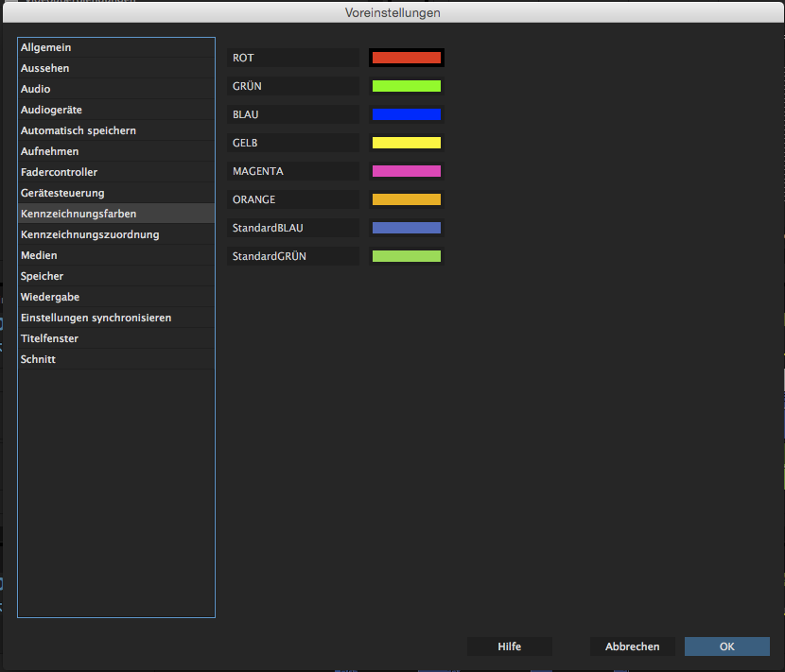Switch to Aussehen preferences
Viewport: 785px width, 672px height.
[x=115, y=68]
